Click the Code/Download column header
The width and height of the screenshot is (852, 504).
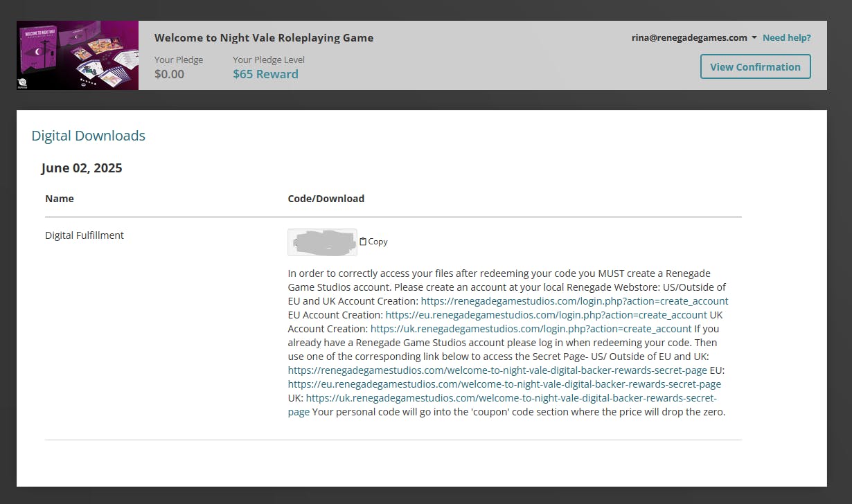pos(326,199)
